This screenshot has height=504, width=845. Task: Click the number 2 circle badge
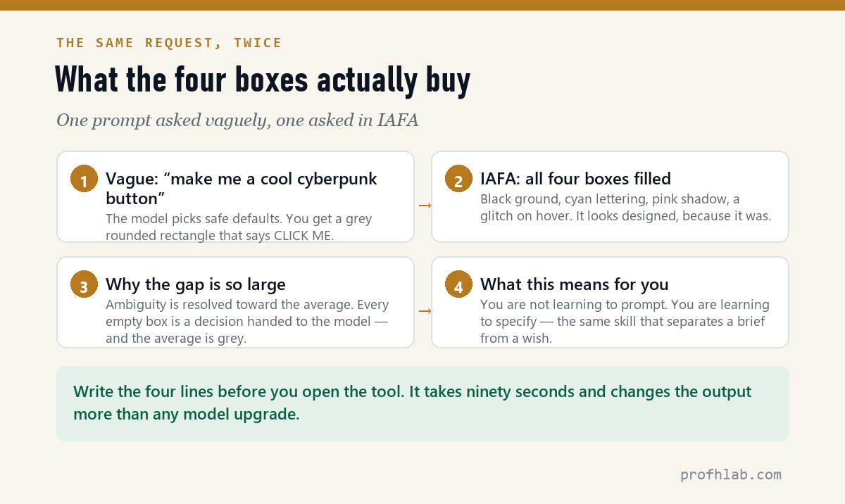[458, 179]
